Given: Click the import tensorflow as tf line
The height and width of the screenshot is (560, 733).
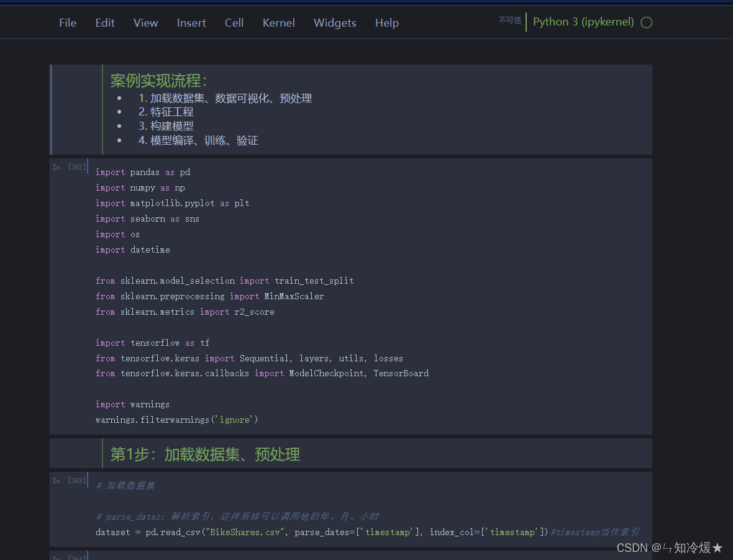Looking at the screenshot, I should coord(152,342).
